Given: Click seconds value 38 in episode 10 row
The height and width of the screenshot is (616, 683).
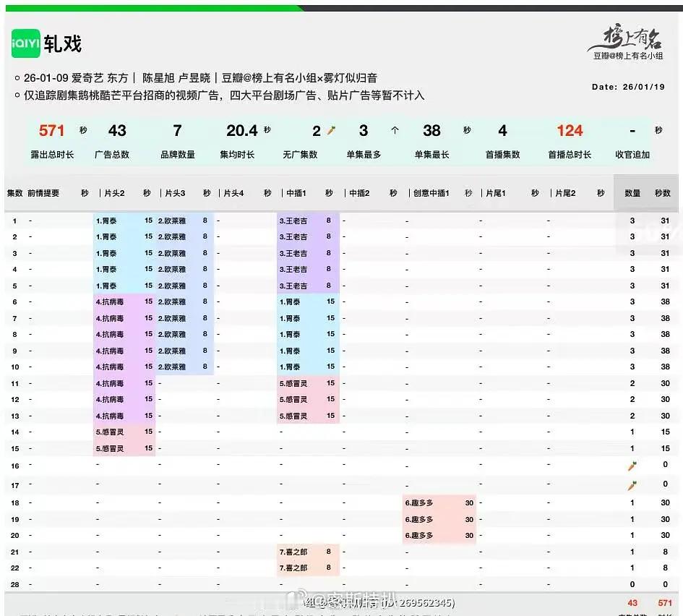Looking at the screenshot, I should (x=665, y=367).
